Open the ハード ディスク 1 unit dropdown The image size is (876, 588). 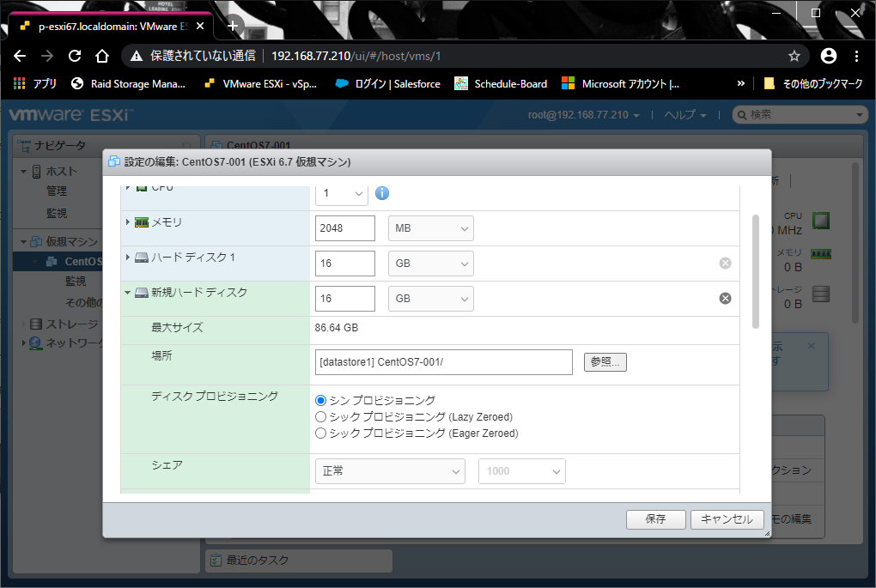(431, 264)
